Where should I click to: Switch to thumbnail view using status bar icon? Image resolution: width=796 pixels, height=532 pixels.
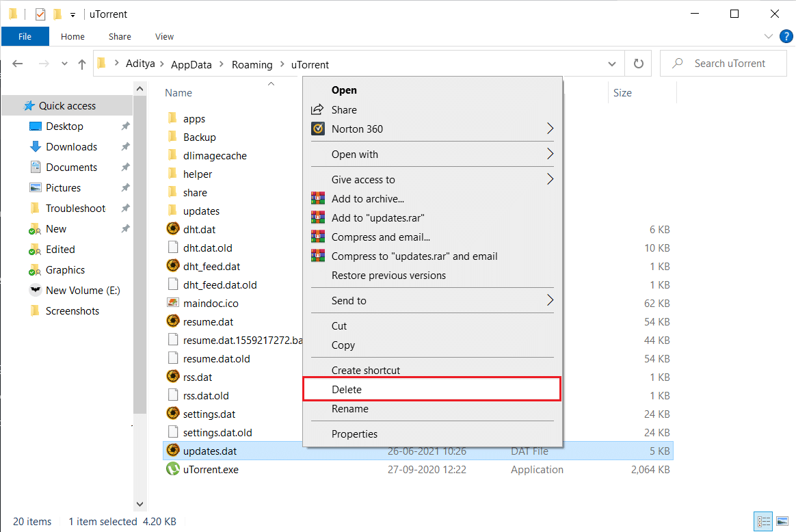(781, 521)
